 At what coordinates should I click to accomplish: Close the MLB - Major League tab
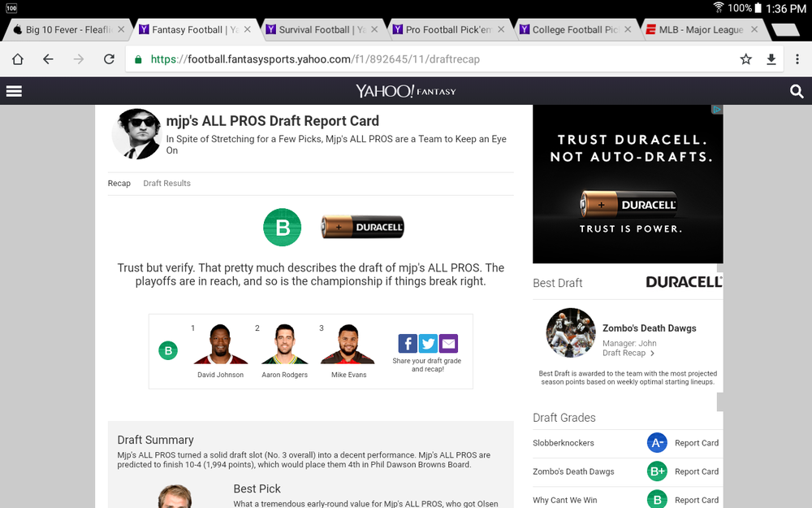(754, 29)
